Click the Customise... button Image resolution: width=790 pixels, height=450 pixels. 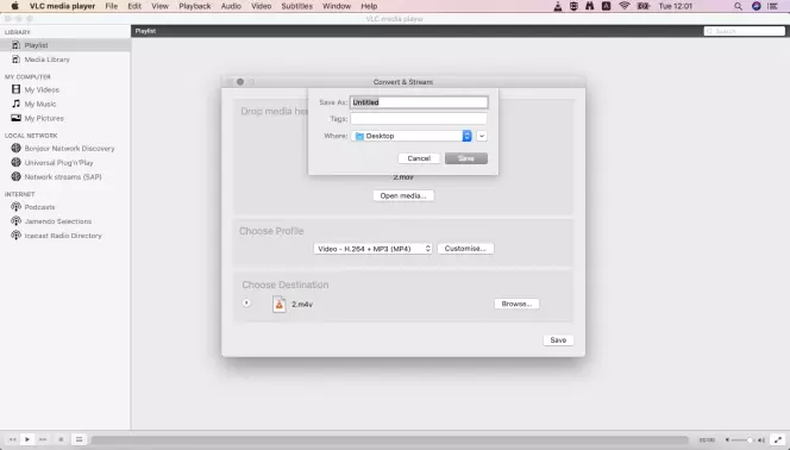(465, 248)
